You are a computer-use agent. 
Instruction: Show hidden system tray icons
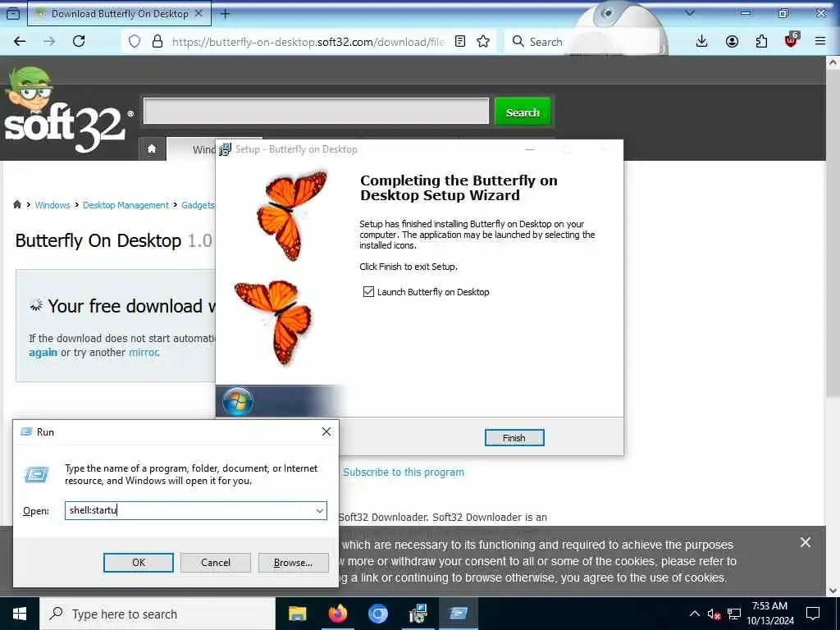click(x=694, y=614)
